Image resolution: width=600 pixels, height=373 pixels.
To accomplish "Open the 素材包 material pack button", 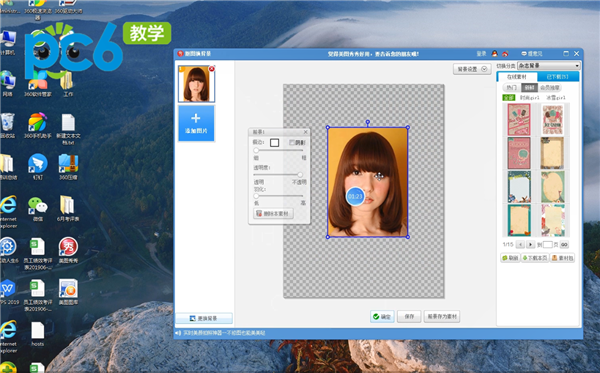I will tap(562, 258).
